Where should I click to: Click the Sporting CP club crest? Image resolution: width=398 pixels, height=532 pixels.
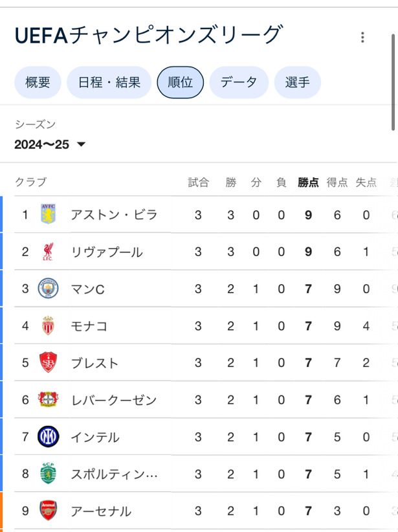click(48, 473)
